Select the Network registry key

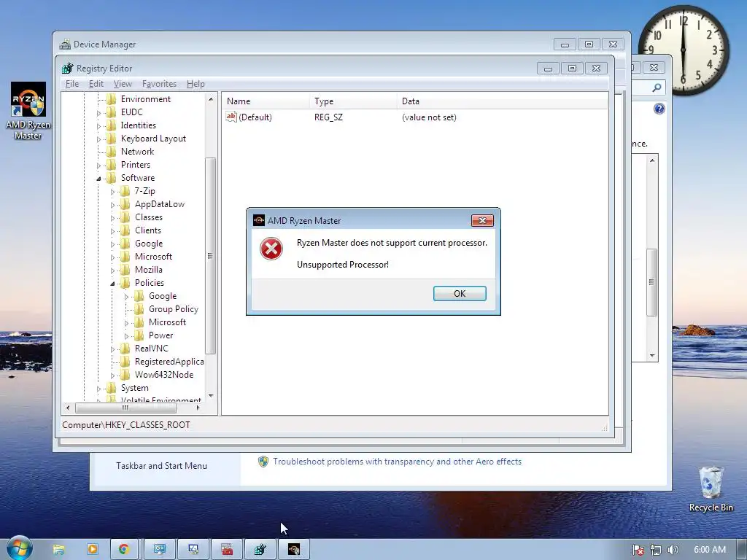click(137, 152)
